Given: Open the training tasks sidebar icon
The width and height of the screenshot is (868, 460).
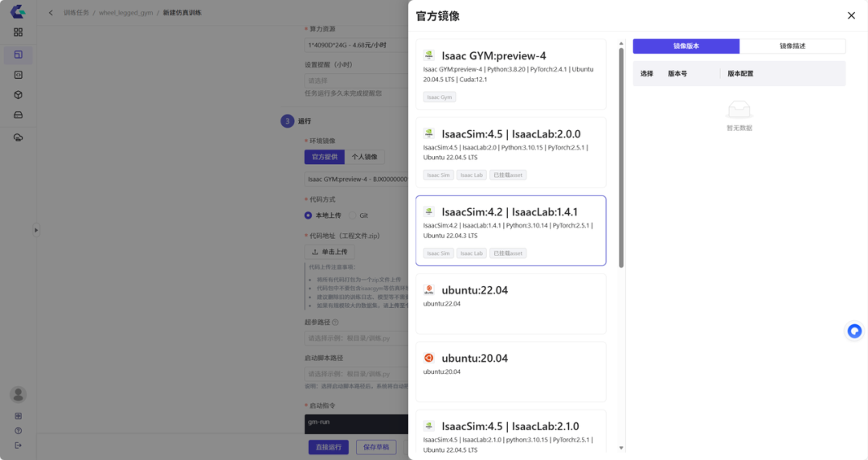Looking at the screenshot, I should 18,55.
